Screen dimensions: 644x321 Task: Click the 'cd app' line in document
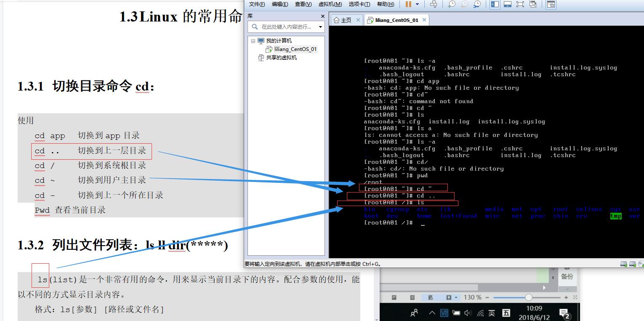point(87,136)
